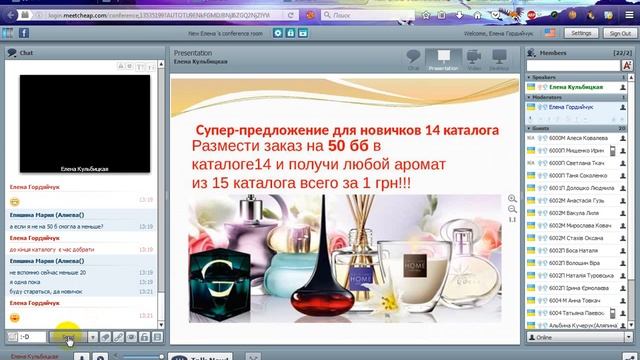Click the text size icon in Members panel

click(x=627, y=65)
